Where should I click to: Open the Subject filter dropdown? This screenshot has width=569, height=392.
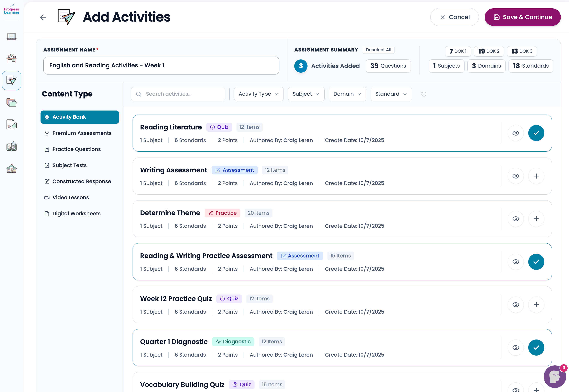306,94
